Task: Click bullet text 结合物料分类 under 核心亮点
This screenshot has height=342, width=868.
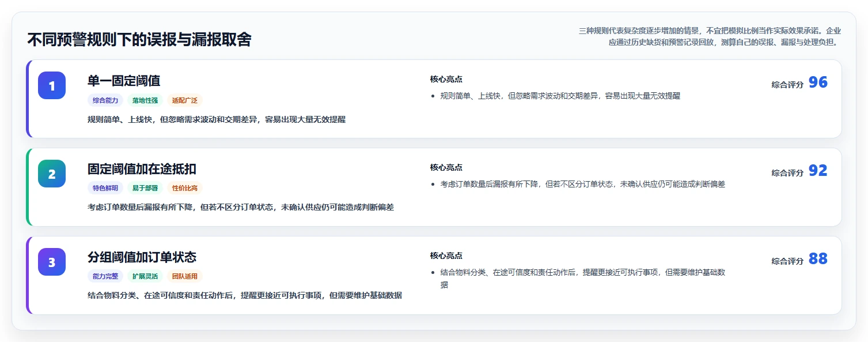Action: tap(582, 278)
